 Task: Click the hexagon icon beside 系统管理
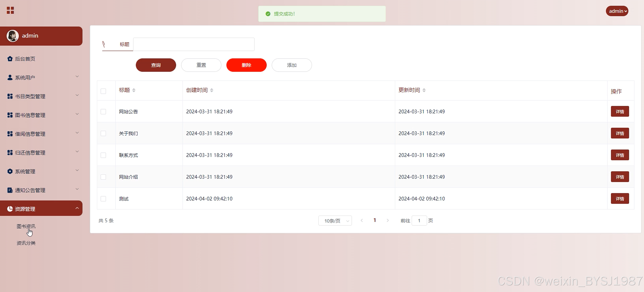10,171
